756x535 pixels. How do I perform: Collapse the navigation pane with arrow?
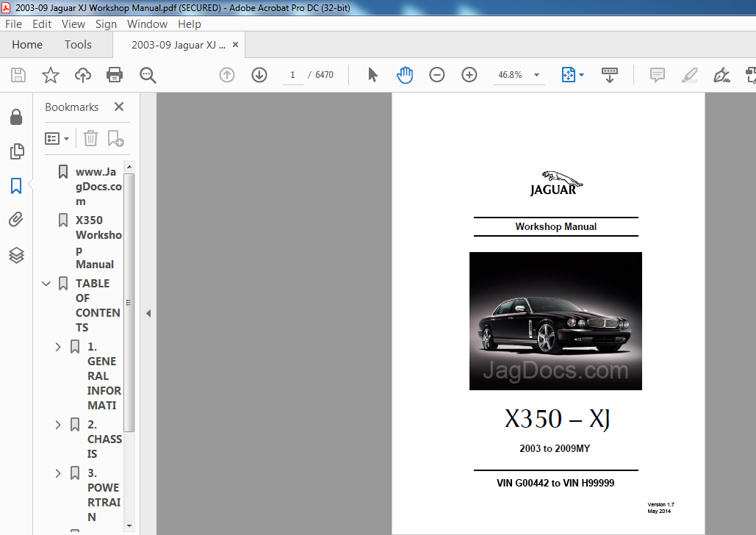148,314
